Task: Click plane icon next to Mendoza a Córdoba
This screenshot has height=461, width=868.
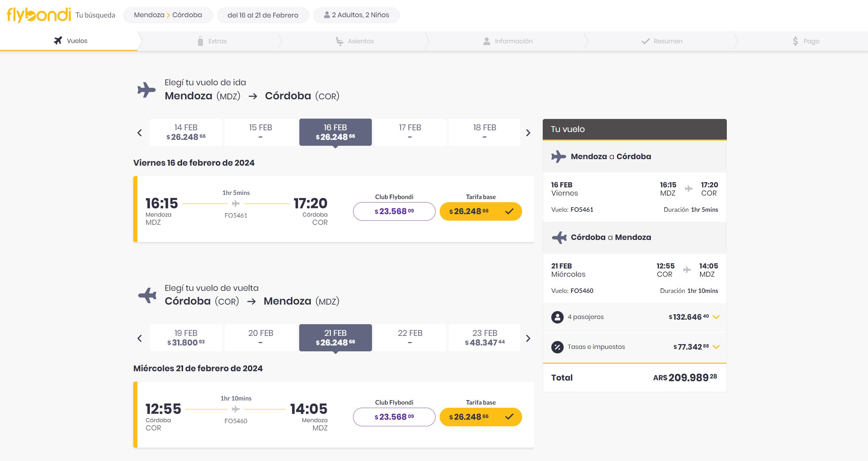Action: (559, 156)
